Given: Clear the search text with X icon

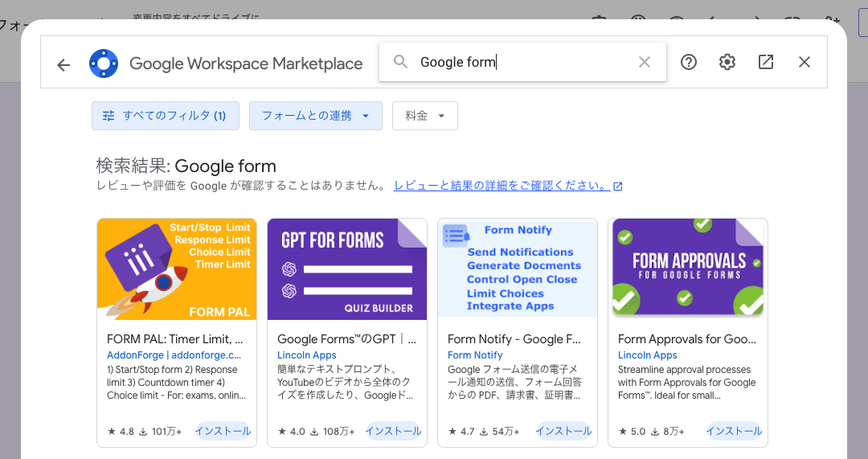Looking at the screenshot, I should coord(644,62).
